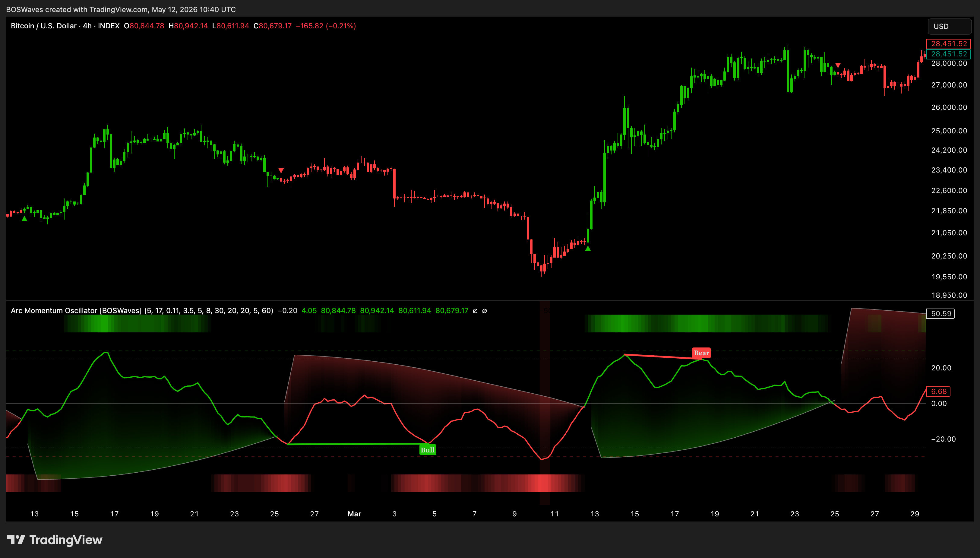Click the red down-arrow signal near Feb 25
The height and width of the screenshot is (558, 980).
(281, 170)
